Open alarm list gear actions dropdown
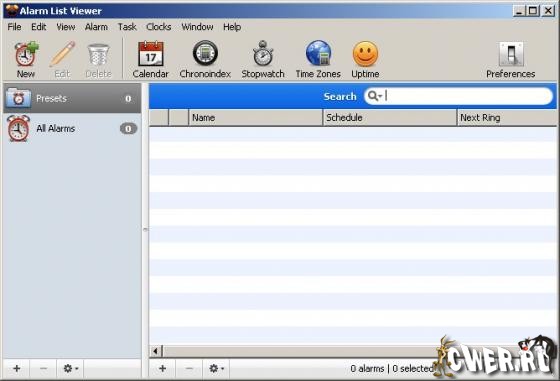 (x=216, y=368)
